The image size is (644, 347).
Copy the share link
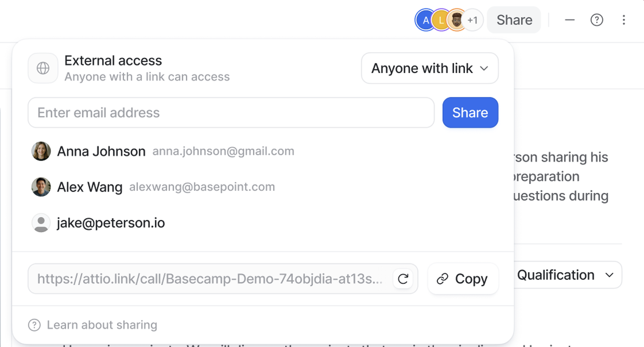(x=463, y=279)
